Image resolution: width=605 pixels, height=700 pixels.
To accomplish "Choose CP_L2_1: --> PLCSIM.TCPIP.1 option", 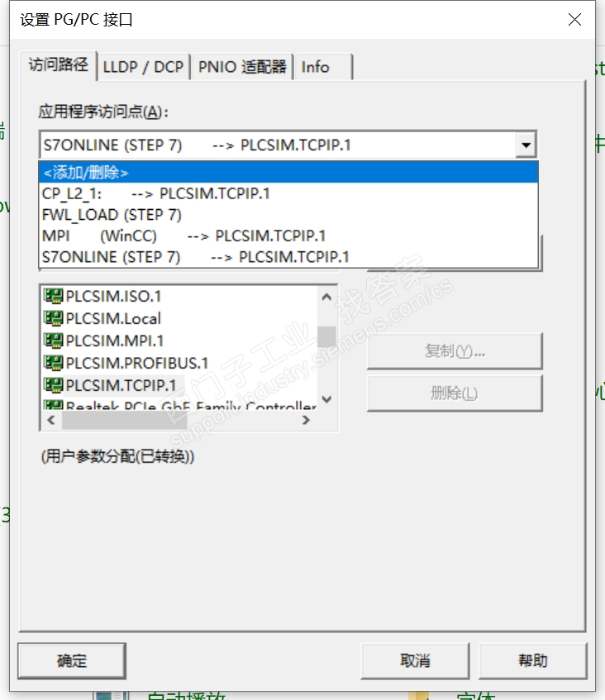I will point(288,193).
